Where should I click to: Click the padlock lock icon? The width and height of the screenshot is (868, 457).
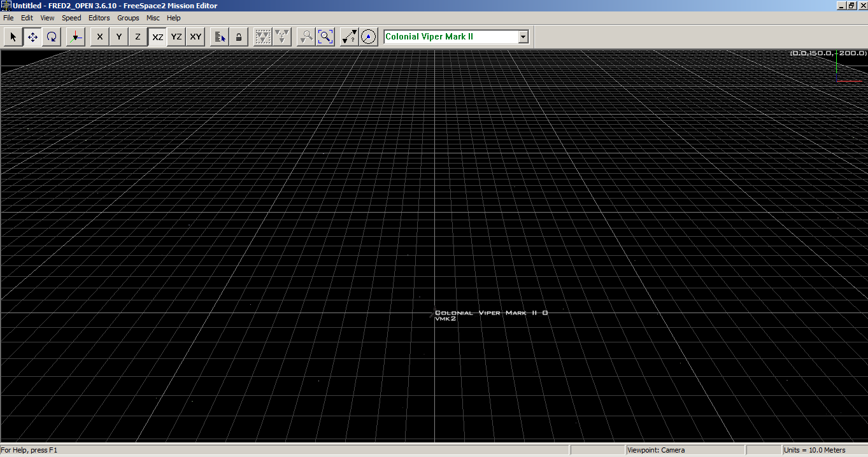(x=239, y=37)
